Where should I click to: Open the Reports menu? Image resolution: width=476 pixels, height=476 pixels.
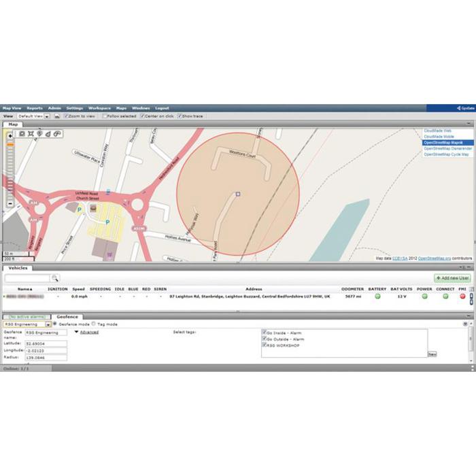(x=35, y=108)
